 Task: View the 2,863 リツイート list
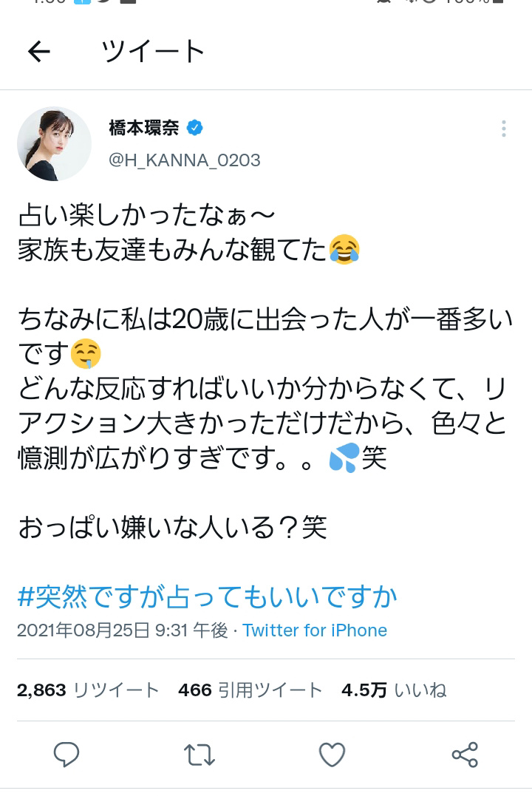(88, 690)
